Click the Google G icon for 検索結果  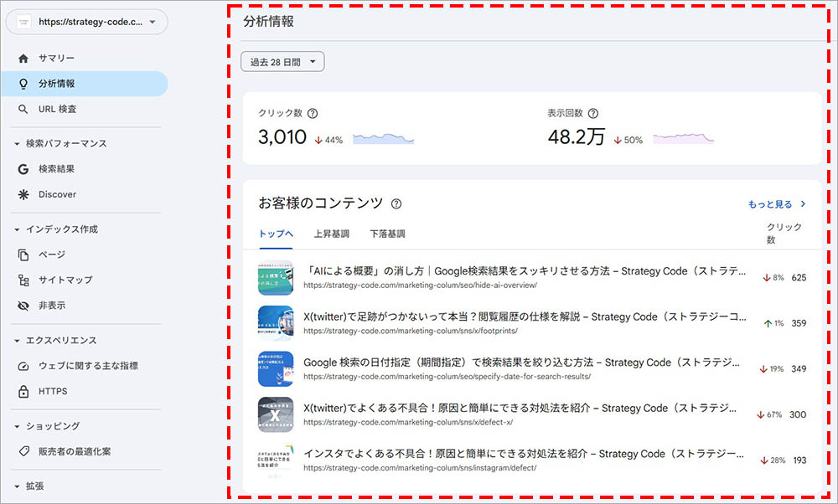click(23, 169)
